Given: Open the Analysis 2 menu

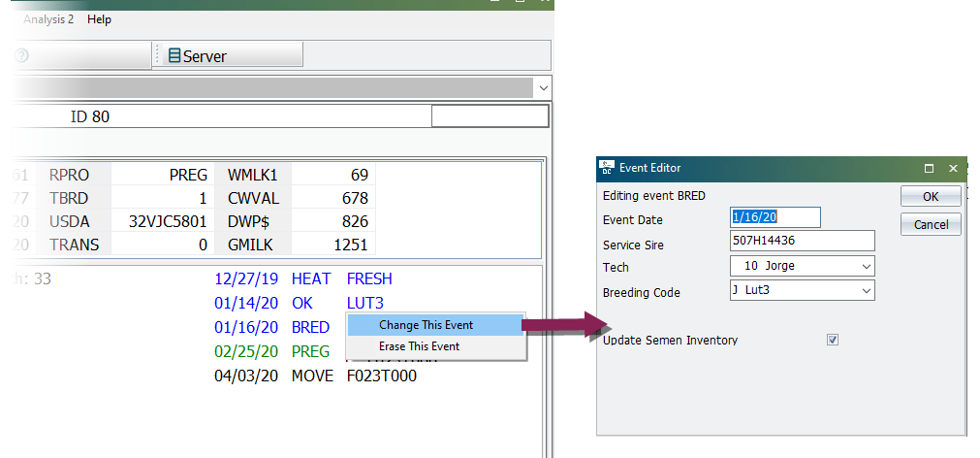Looking at the screenshot, I should pos(48,19).
